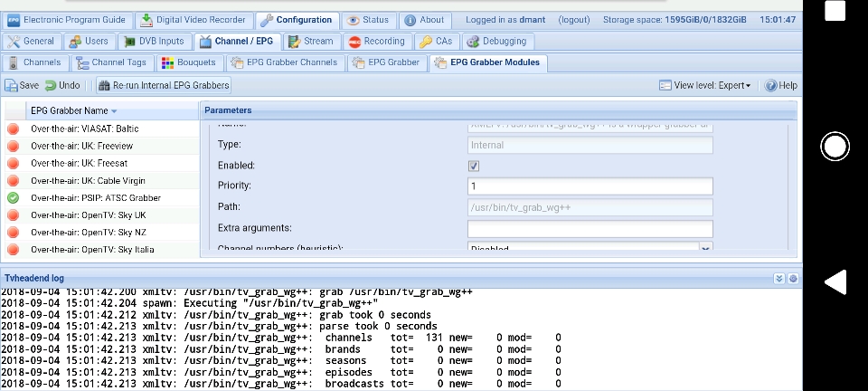This screenshot has width=868, height=391.
Task: Click the red status icon for UK: Freesat
Action: pyautogui.click(x=14, y=164)
